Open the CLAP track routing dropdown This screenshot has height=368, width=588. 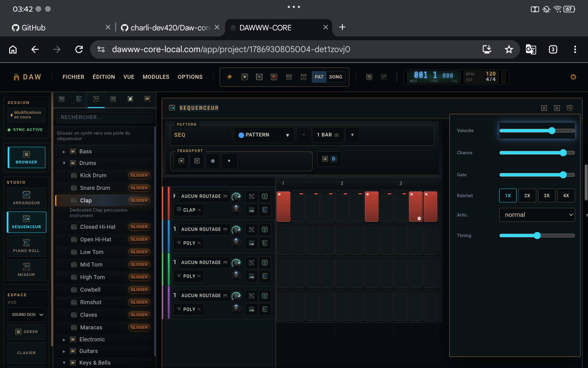point(204,196)
